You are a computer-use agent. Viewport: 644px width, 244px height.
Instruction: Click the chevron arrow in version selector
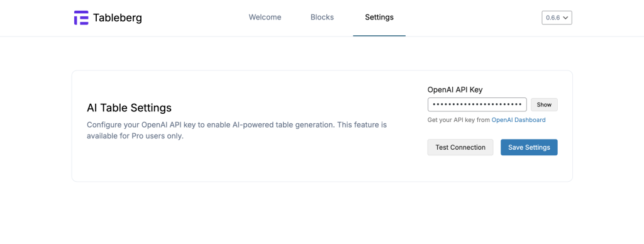pyautogui.click(x=565, y=18)
